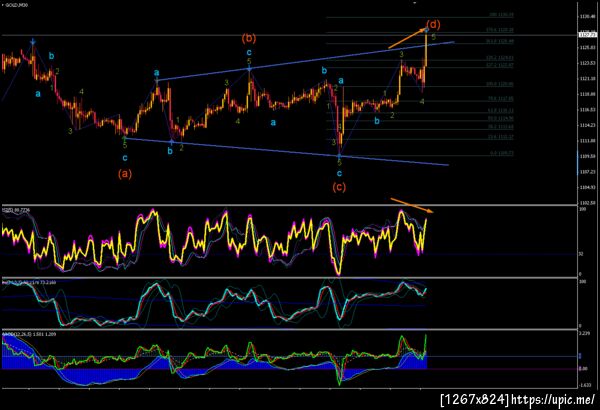The height and width of the screenshot is (410, 600).
Task: Click the highlighted current price tag on price axis
Action: (587, 35)
